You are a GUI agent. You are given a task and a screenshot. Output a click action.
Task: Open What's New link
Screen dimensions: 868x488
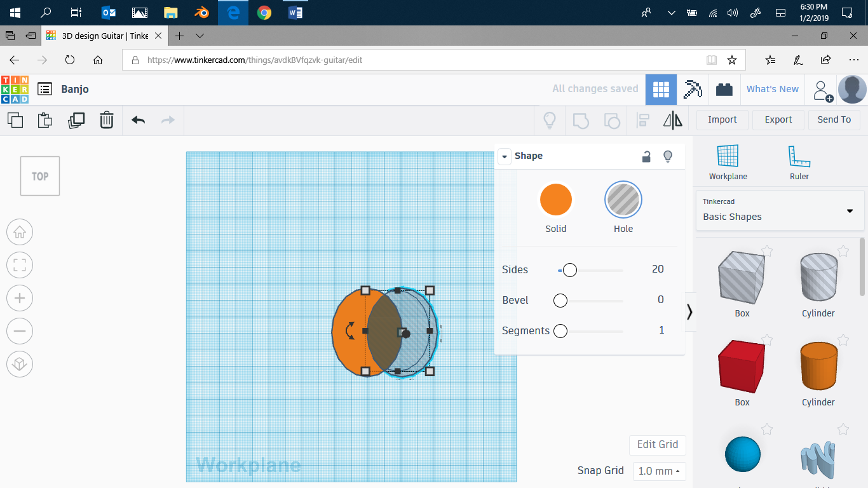click(773, 90)
